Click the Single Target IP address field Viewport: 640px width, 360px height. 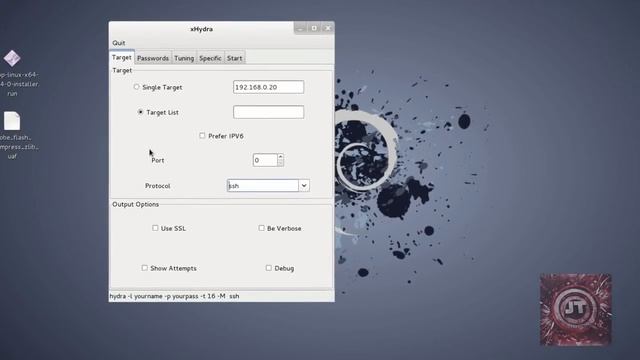click(x=268, y=87)
